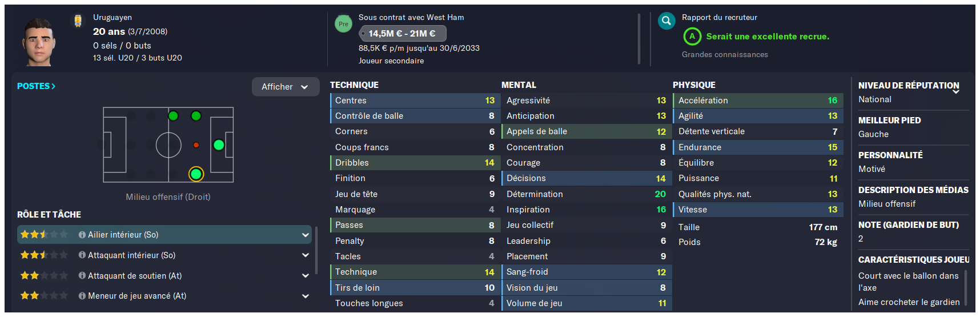Click the nationality badge icon near Uruguayen
This screenshot has height=317, width=980.
point(78,21)
